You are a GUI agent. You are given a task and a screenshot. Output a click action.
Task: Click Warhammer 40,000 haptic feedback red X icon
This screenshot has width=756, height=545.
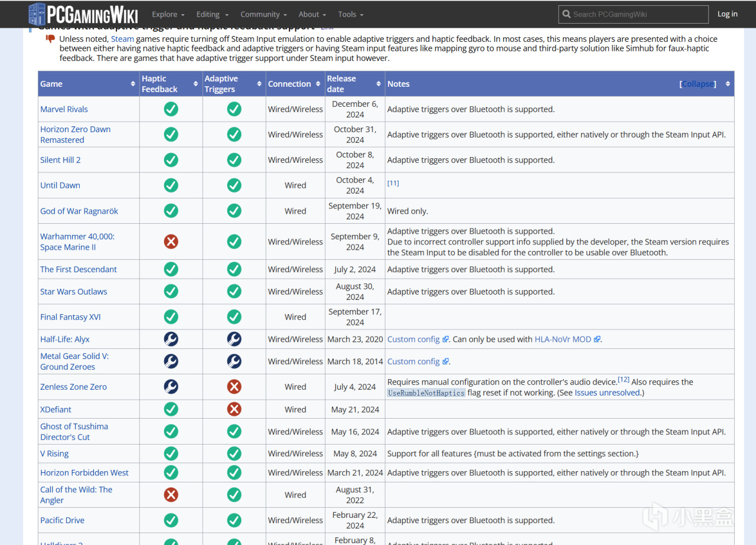pyautogui.click(x=171, y=242)
